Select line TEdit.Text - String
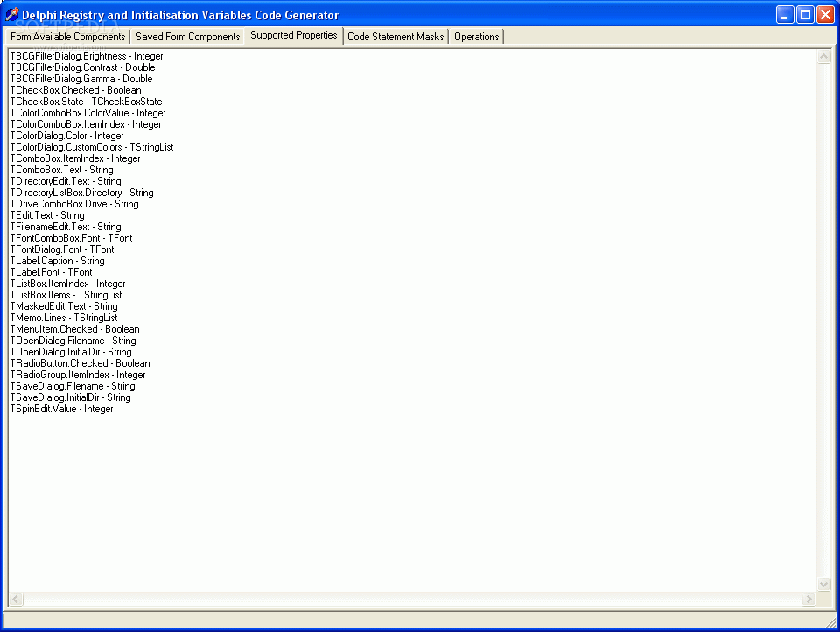 point(47,215)
